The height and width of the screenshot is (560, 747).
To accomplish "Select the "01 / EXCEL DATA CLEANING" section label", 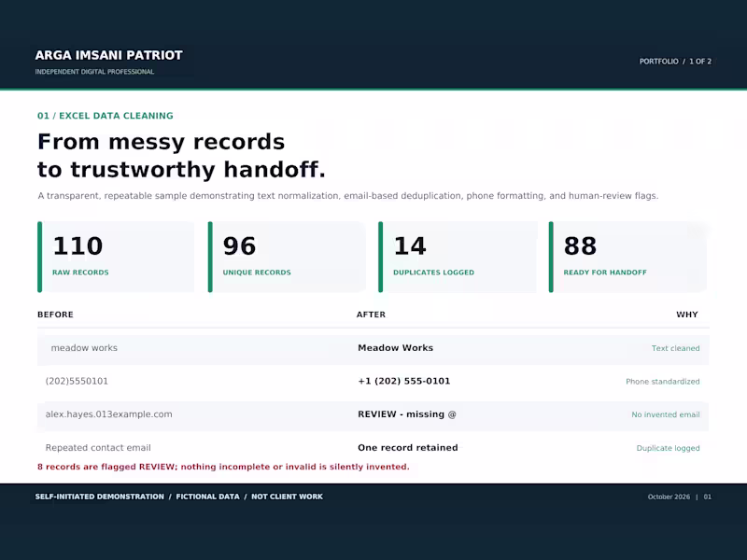I will pos(106,116).
